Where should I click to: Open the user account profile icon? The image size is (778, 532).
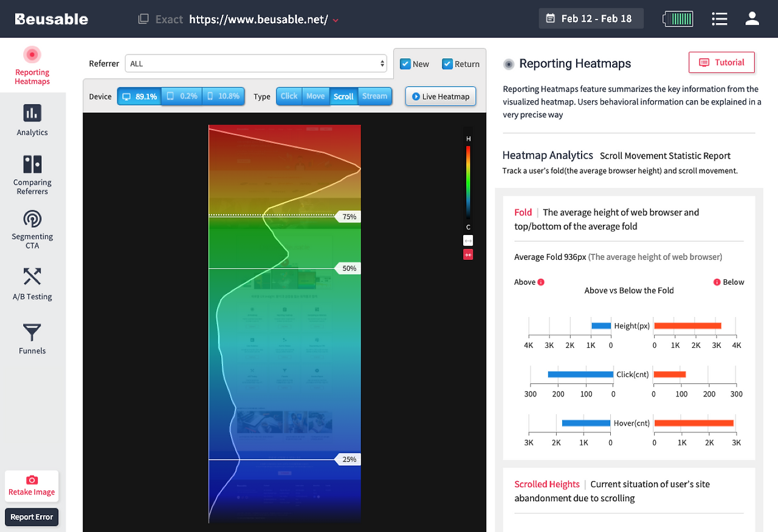coord(752,19)
